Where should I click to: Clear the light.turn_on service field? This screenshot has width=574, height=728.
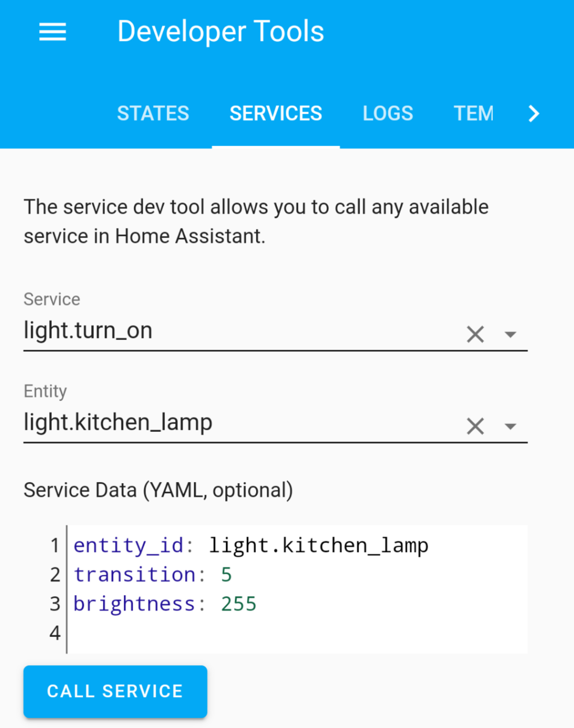(x=474, y=333)
